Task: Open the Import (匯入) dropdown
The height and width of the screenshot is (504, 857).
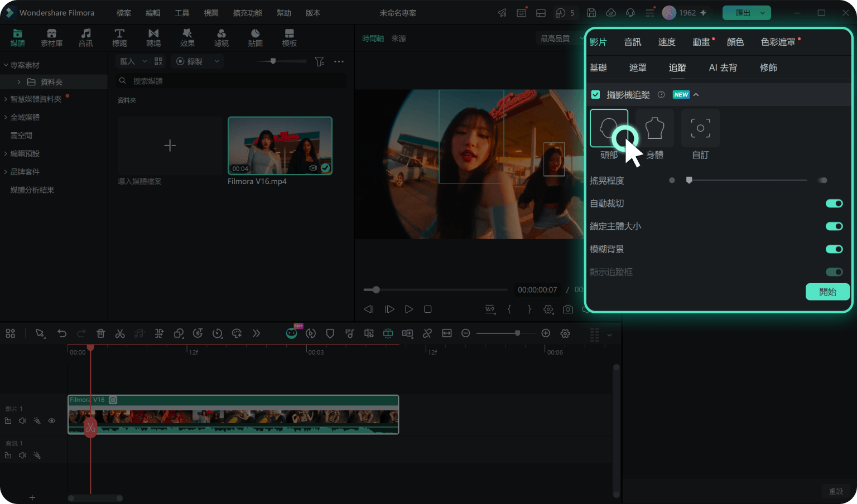Action: (132, 61)
